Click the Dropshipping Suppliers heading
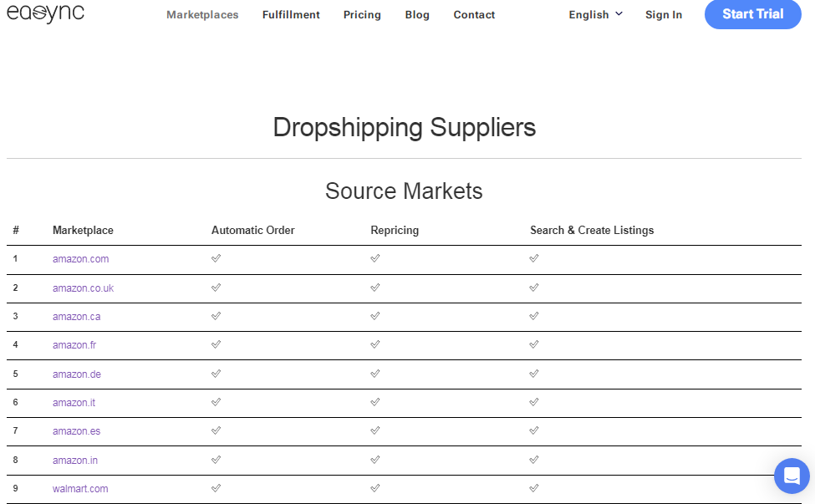Screen dimensions: 815x504 (x=404, y=127)
